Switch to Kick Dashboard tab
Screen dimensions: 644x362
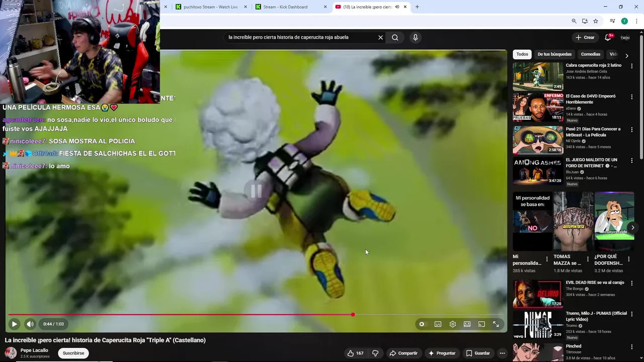click(285, 7)
